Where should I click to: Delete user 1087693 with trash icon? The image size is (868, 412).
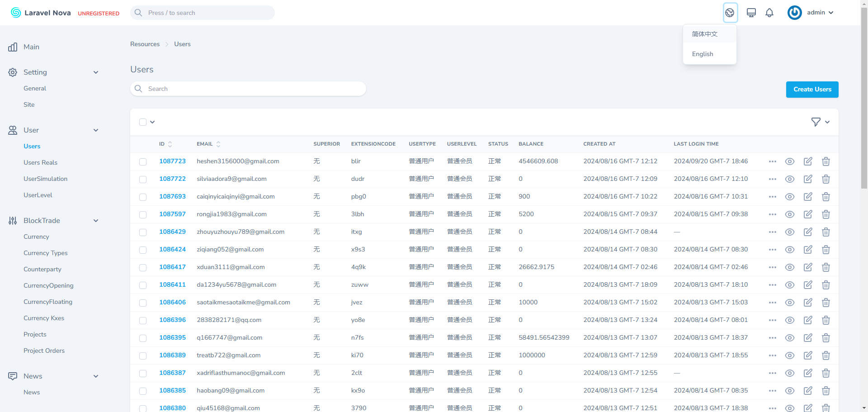point(826,197)
